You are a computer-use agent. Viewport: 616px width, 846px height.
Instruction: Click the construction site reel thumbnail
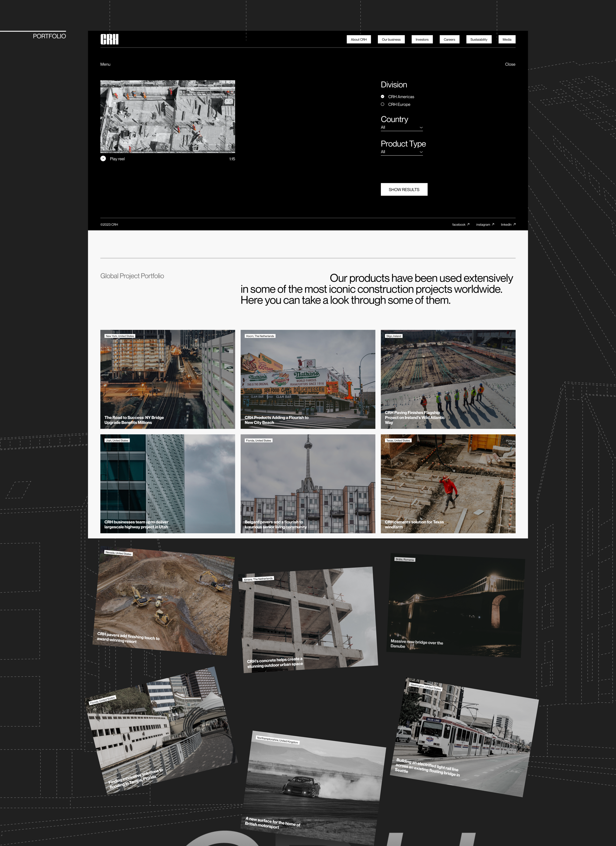point(167,116)
